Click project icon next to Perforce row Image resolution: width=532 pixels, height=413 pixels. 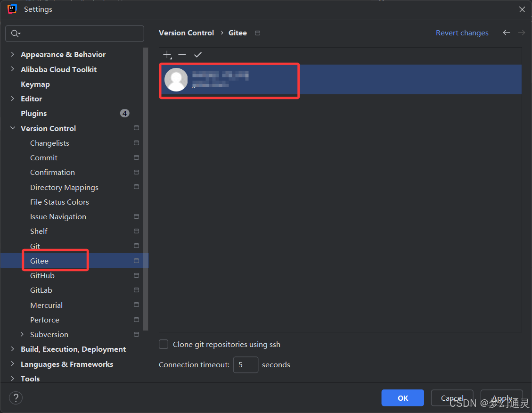(x=136, y=320)
